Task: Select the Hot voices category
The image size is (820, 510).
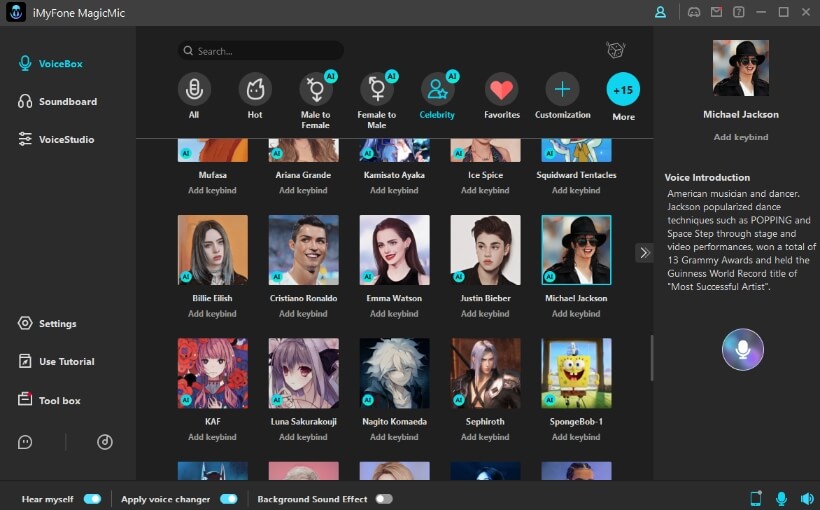Action: [x=255, y=96]
